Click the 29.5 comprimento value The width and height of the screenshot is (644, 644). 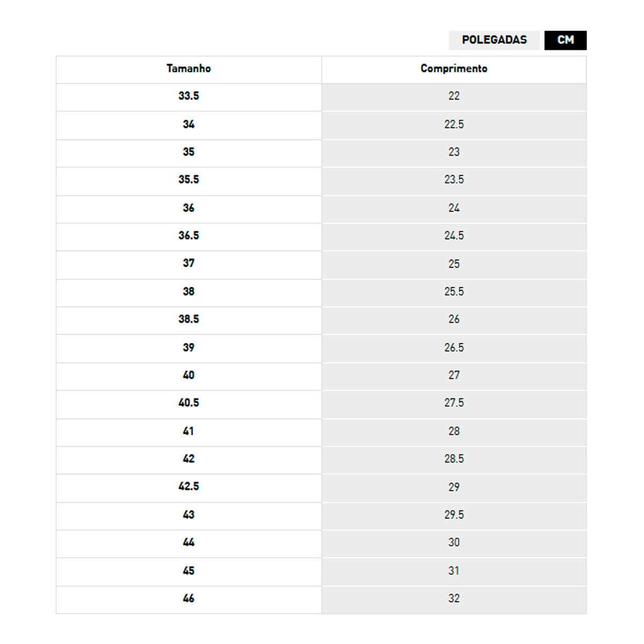click(453, 515)
